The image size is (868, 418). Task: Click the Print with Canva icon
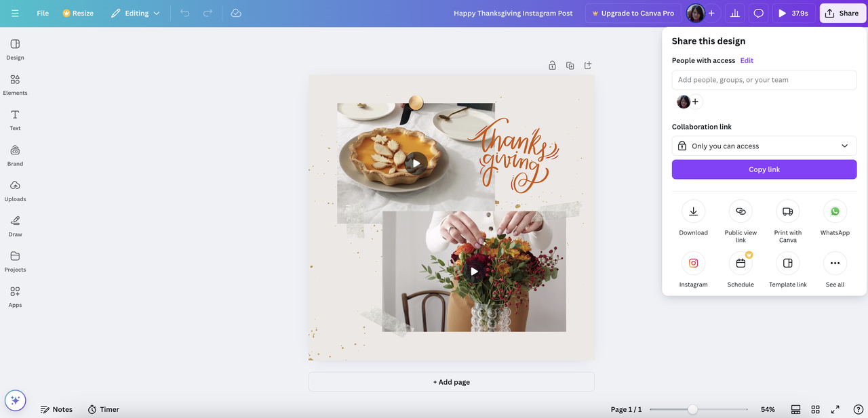point(788,211)
